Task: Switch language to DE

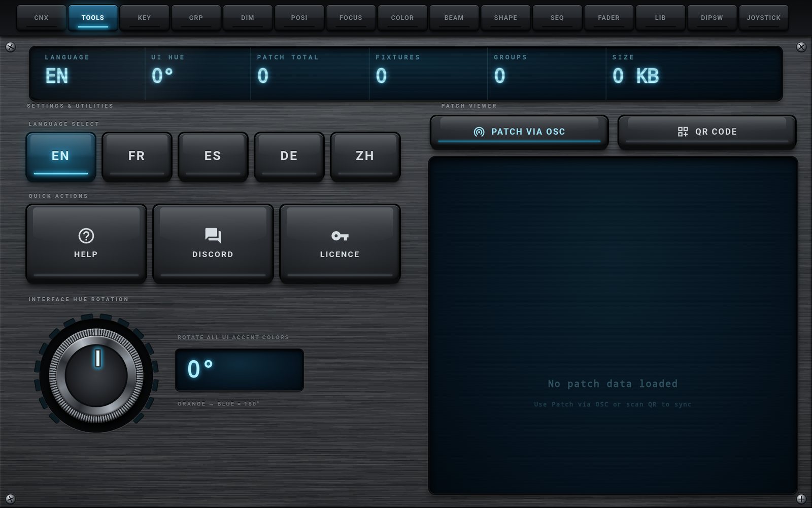Action: (289, 156)
